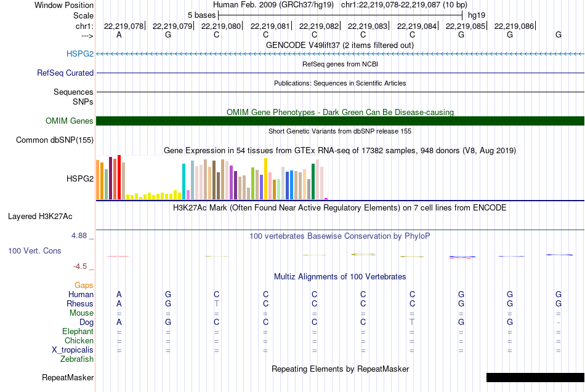Click the small magenta GTEx bar

coord(326,199)
